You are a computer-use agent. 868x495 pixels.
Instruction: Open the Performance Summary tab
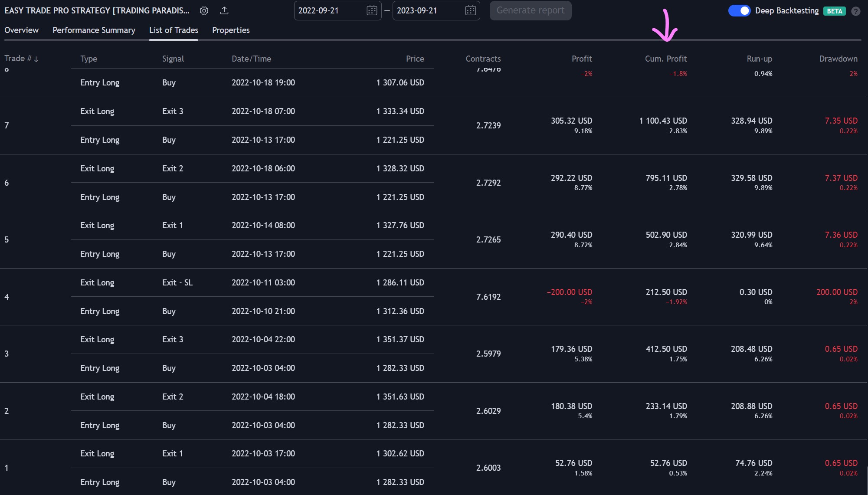pos(94,30)
